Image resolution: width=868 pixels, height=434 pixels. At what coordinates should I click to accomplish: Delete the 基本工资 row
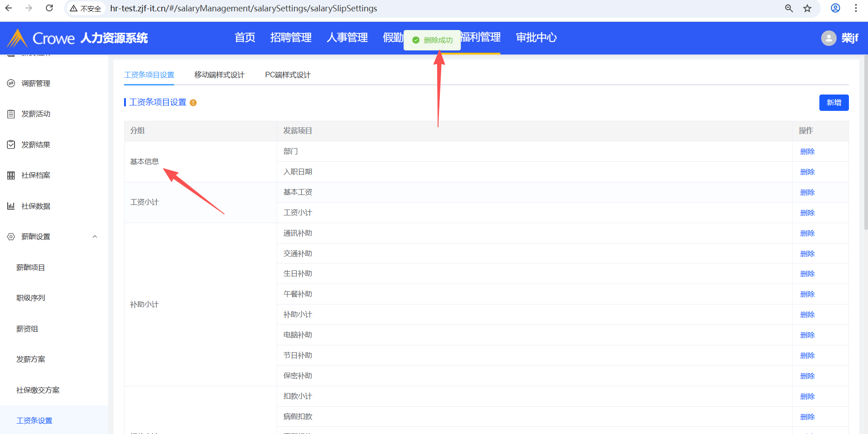tap(808, 193)
